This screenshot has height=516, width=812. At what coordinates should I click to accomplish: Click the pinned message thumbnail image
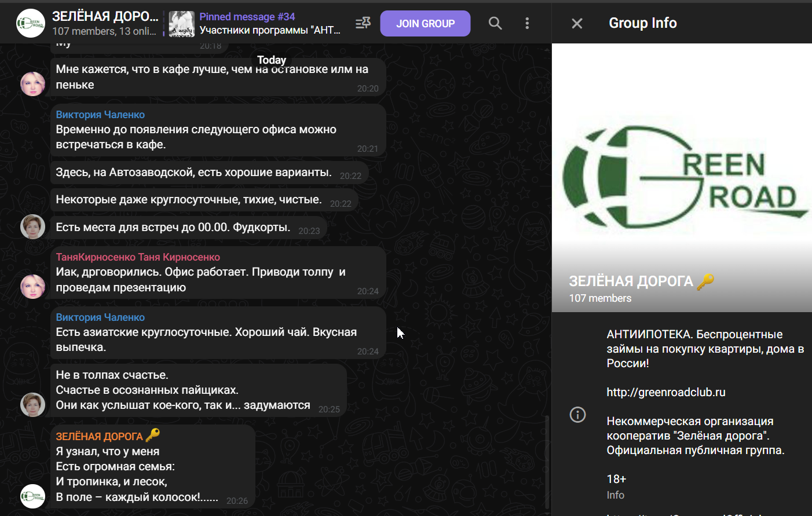tap(181, 24)
